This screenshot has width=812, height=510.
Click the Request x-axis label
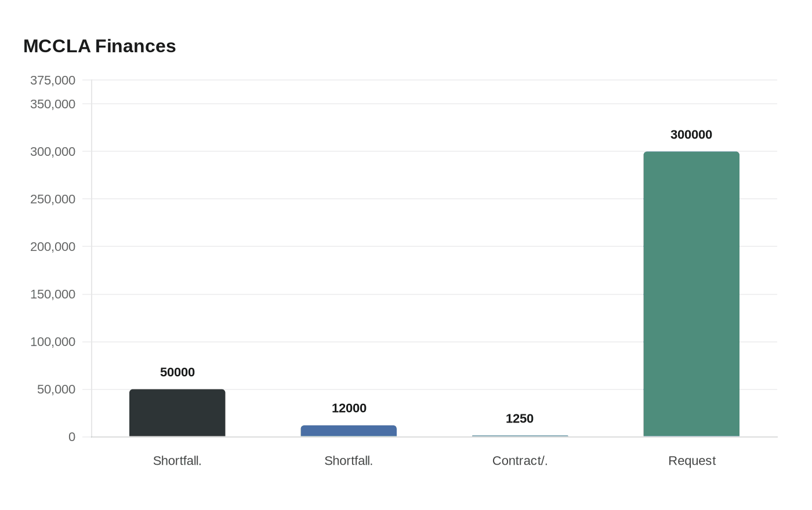(x=691, y=461)
